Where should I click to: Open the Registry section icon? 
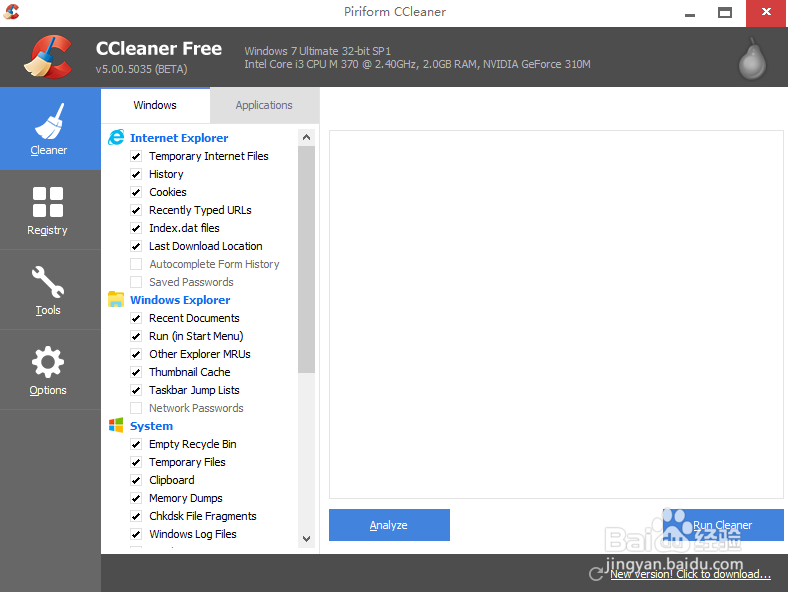[x=48, y=202]
